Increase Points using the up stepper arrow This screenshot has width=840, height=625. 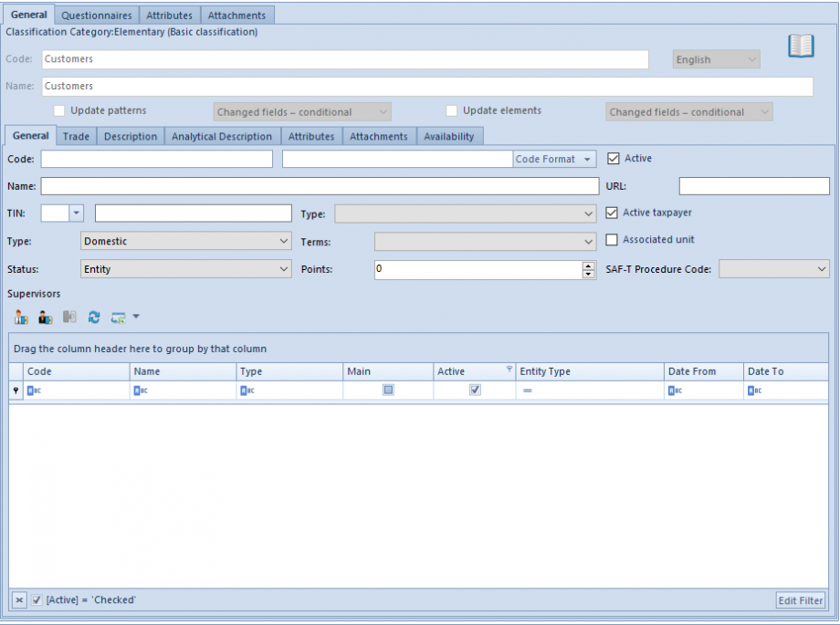click(x=588, y=265)
